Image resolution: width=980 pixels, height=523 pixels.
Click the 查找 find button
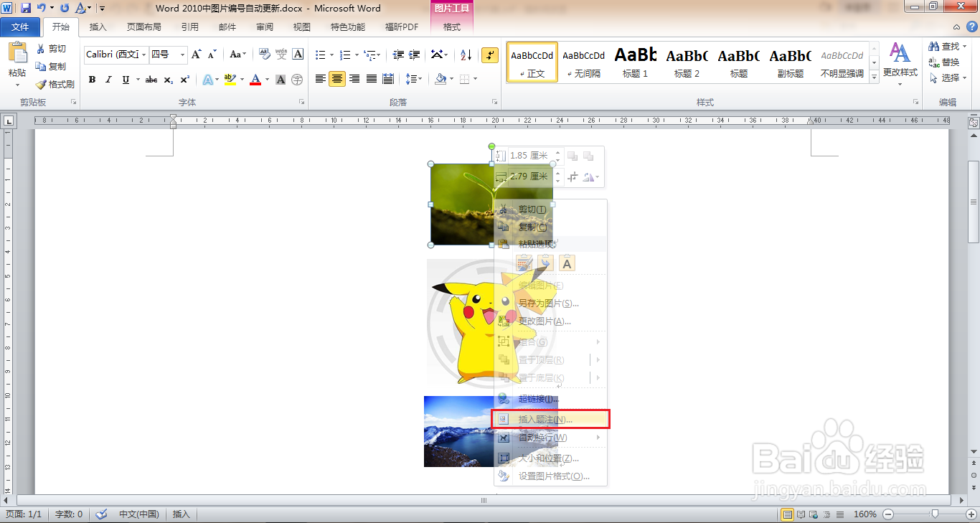pyautogui.click(x=945, y=46)
